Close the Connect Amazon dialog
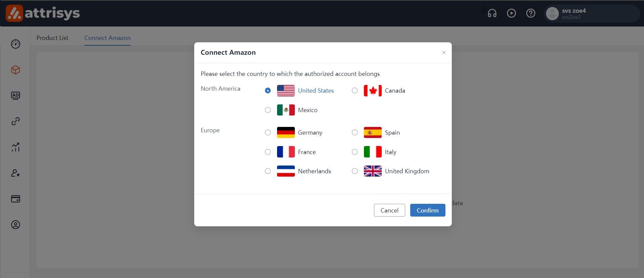 pos(444,52)
